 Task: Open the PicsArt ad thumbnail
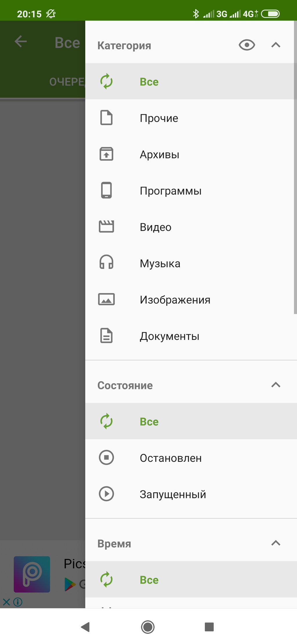click(x=32, y=574)
